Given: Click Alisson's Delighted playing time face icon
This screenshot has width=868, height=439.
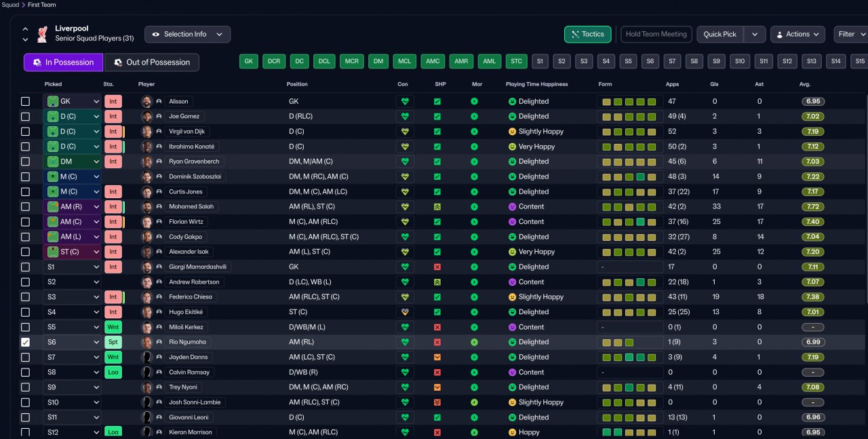Looking at the screenshot, I should coord(512,102).
